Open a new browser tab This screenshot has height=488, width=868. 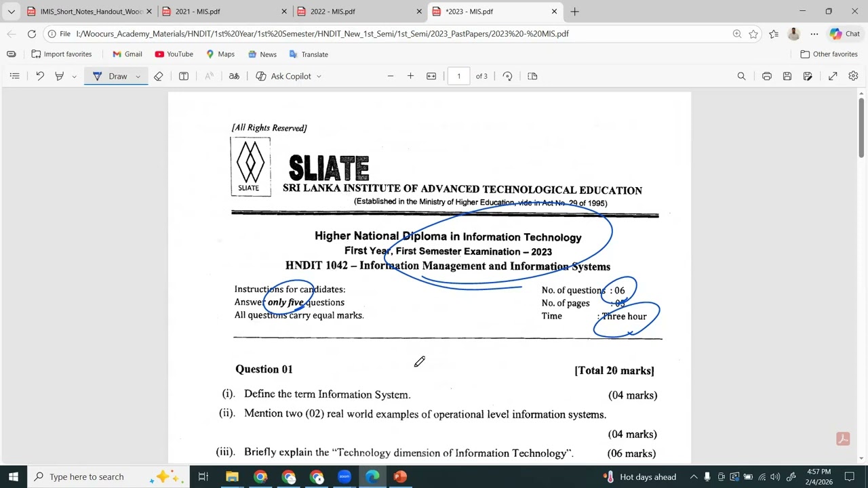point(574,12)
